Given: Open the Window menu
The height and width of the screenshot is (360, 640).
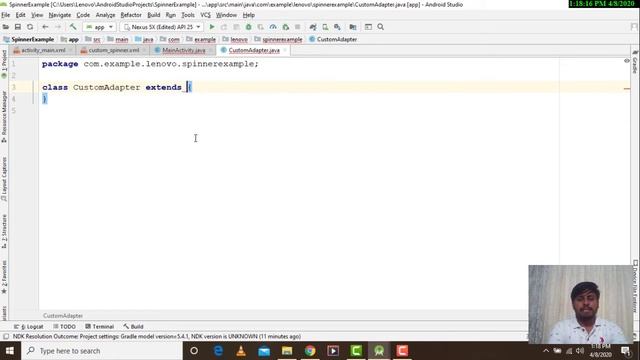Looking at the screenshot, I should pyautogui.click(x=226, y=15).
